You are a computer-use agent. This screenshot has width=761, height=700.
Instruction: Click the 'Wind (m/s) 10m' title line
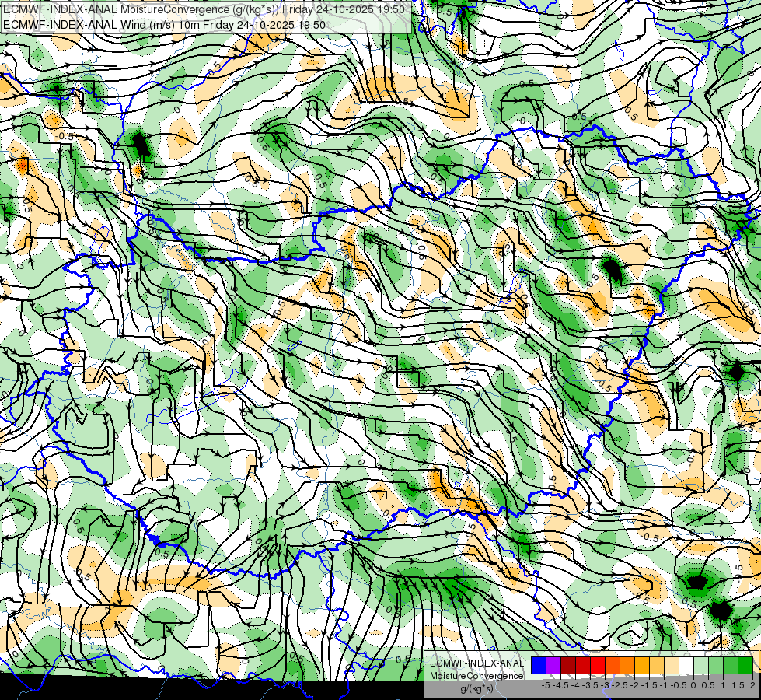tap(164, 25)
